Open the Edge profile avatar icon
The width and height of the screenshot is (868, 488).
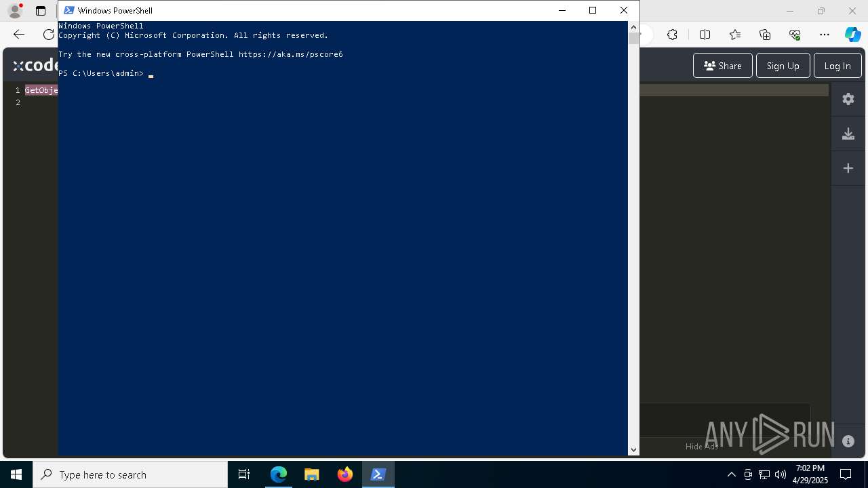(15, 11)
